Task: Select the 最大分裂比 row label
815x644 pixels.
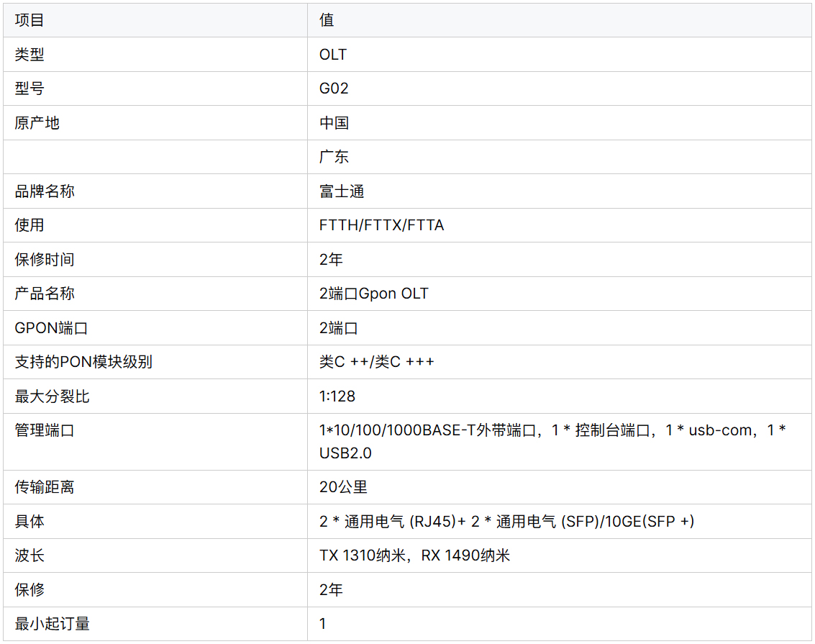Action: pos(53,396)
